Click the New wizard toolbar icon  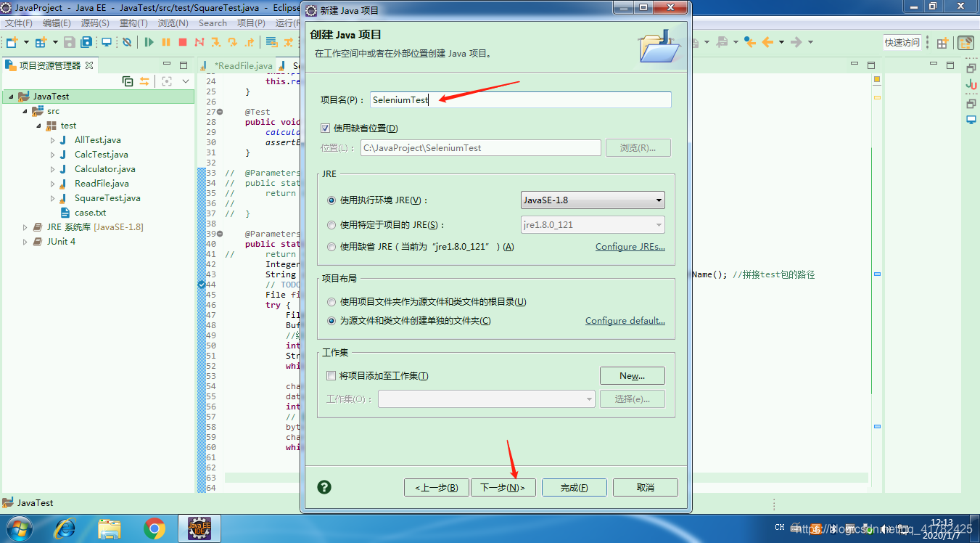coord(12,42)
